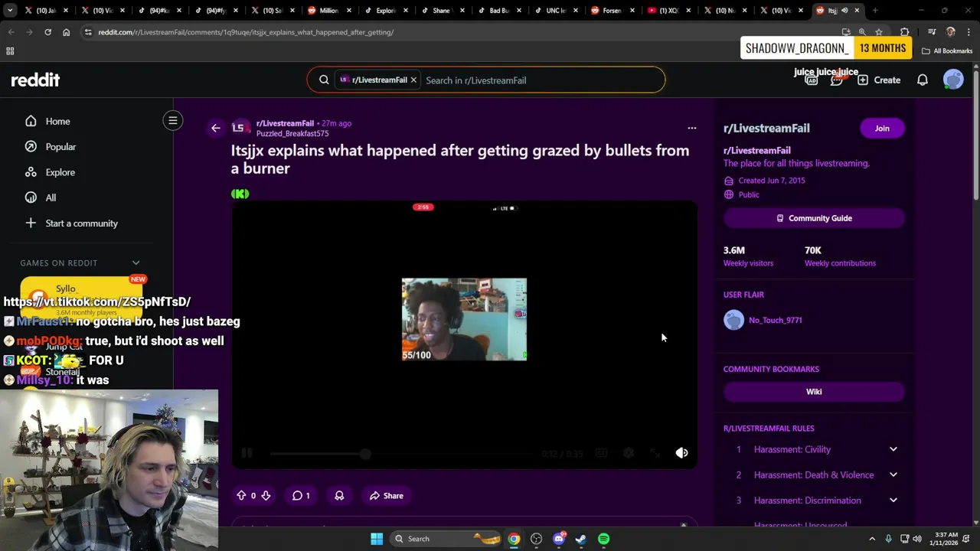Open the post's three-dot options menu

[691, 129]
